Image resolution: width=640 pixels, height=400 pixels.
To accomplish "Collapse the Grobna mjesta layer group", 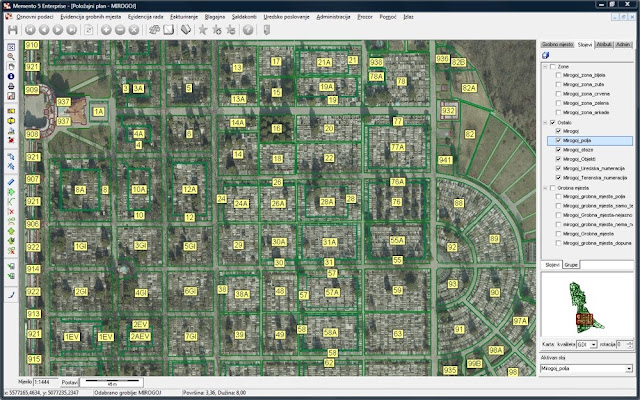I will 545,188.
